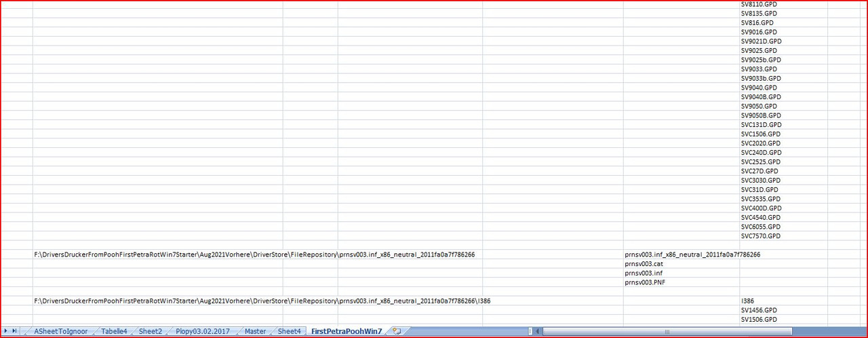
Task: Select cell SVC27D.GPD
Action: point(783,171)
